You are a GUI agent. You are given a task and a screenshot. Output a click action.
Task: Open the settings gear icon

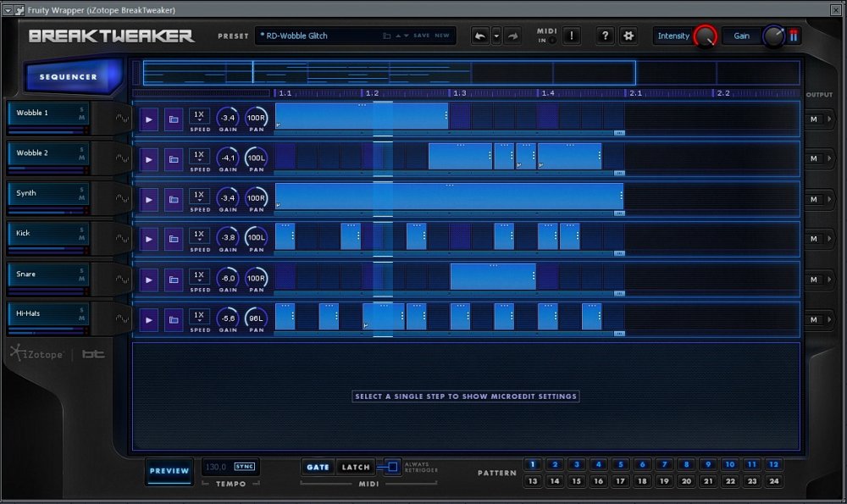click(628, 36)
